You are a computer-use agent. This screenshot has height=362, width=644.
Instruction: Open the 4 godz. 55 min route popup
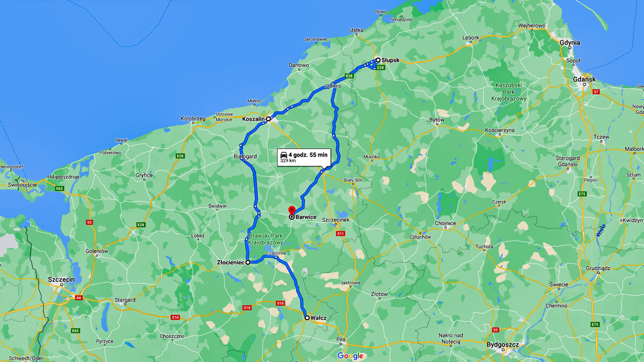coord(303,157)
